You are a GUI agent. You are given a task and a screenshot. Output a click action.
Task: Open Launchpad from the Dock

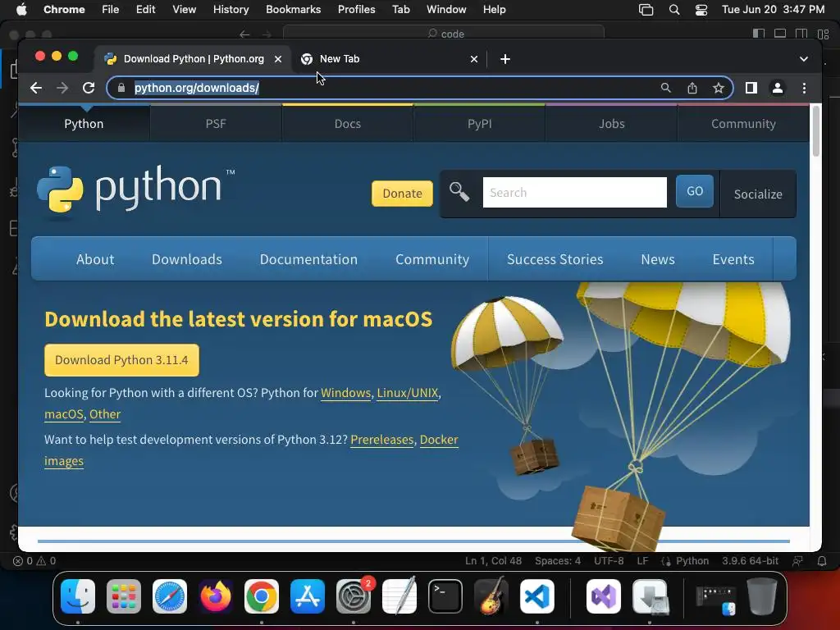coord(124,596)
